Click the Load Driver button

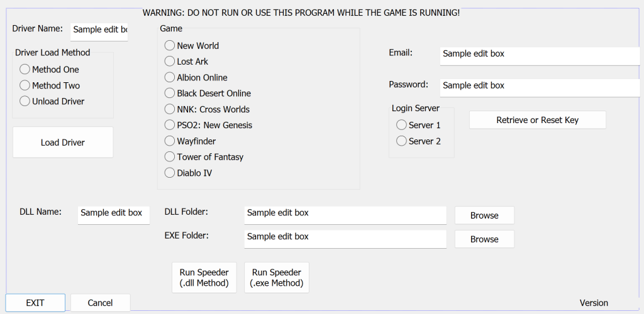63,143
